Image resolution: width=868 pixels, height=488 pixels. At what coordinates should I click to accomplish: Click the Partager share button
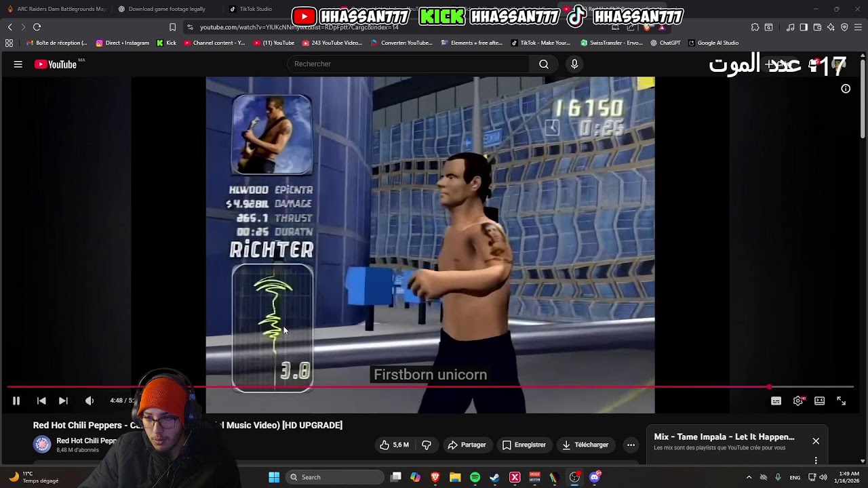(467, 445)
